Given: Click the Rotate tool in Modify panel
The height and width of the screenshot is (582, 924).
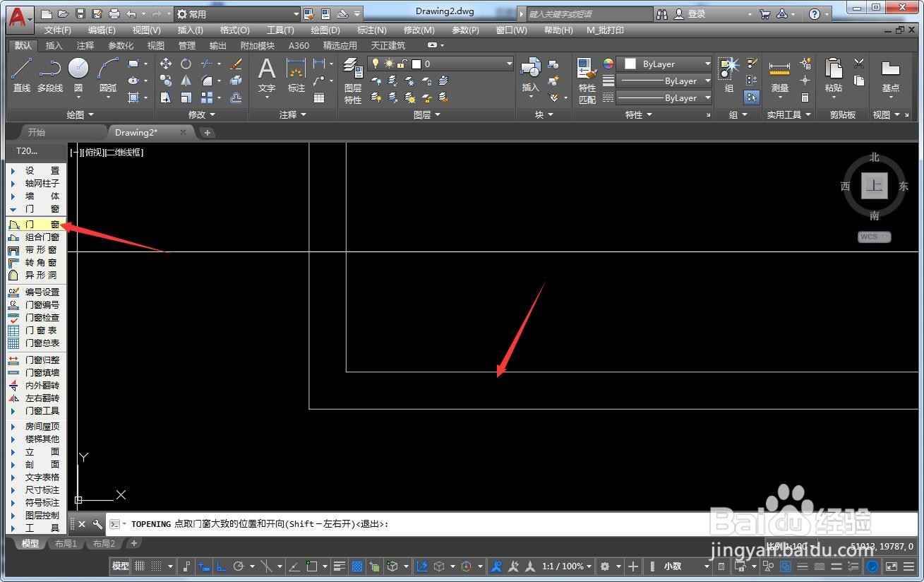Looking at the screenshot, I should [x=186, y=64].
